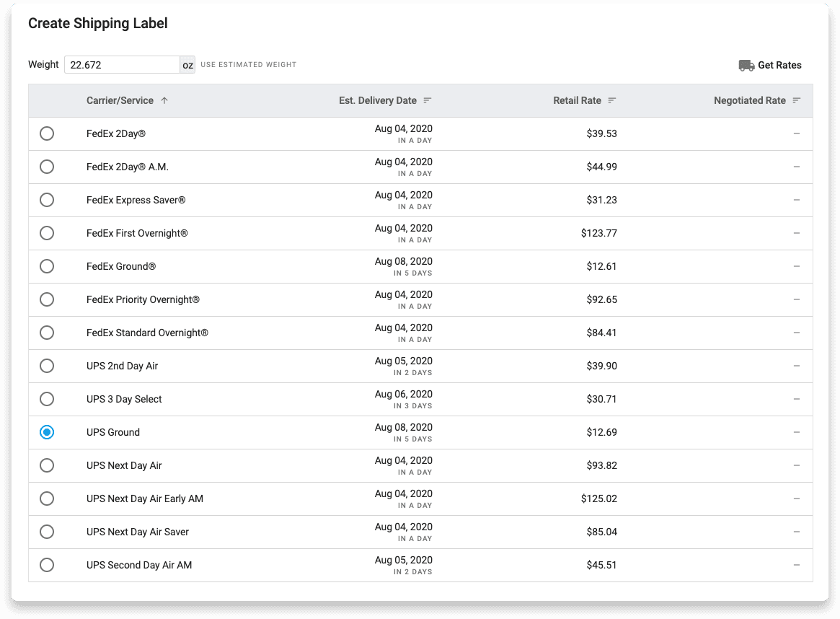Click the $12.61 retail rate
This screenshot has width=840, height=619.
coord(601,266)
